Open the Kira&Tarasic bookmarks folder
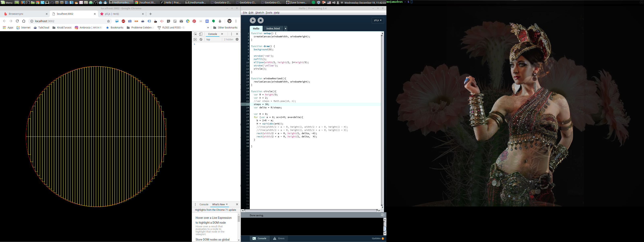The image size is (644, 242). click(62, 28)
